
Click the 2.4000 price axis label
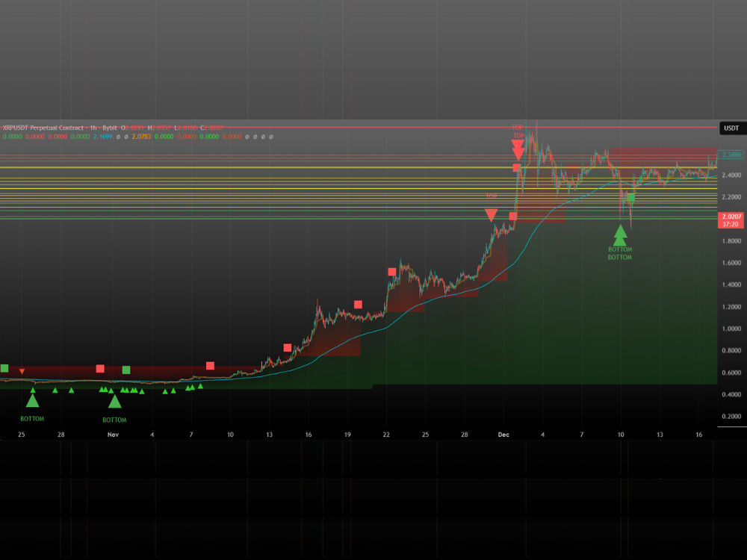[x=731, y=175]
